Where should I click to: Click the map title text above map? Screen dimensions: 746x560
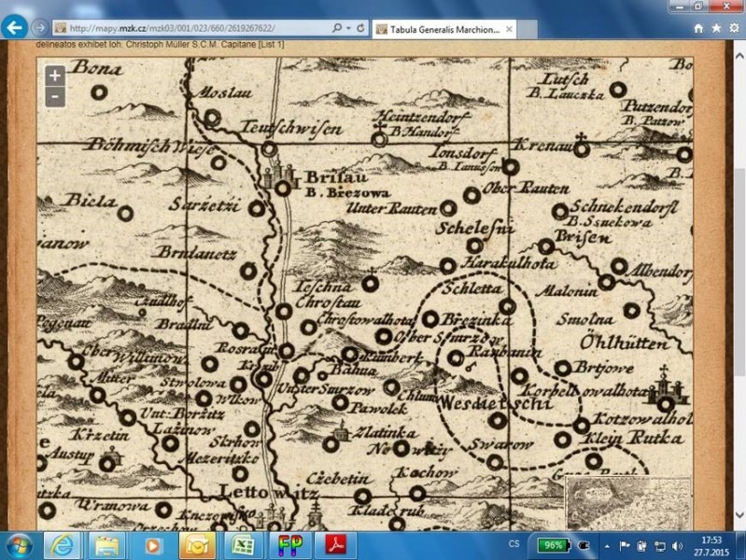160,44
